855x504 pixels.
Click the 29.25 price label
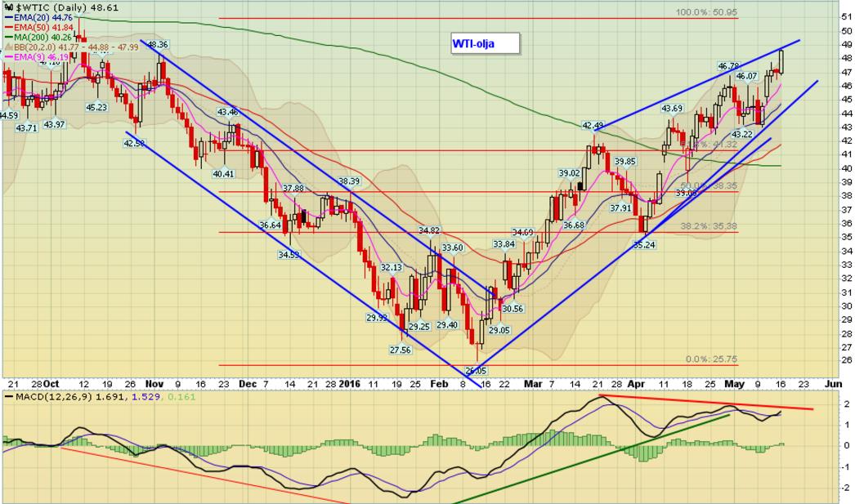pos(419,327)
